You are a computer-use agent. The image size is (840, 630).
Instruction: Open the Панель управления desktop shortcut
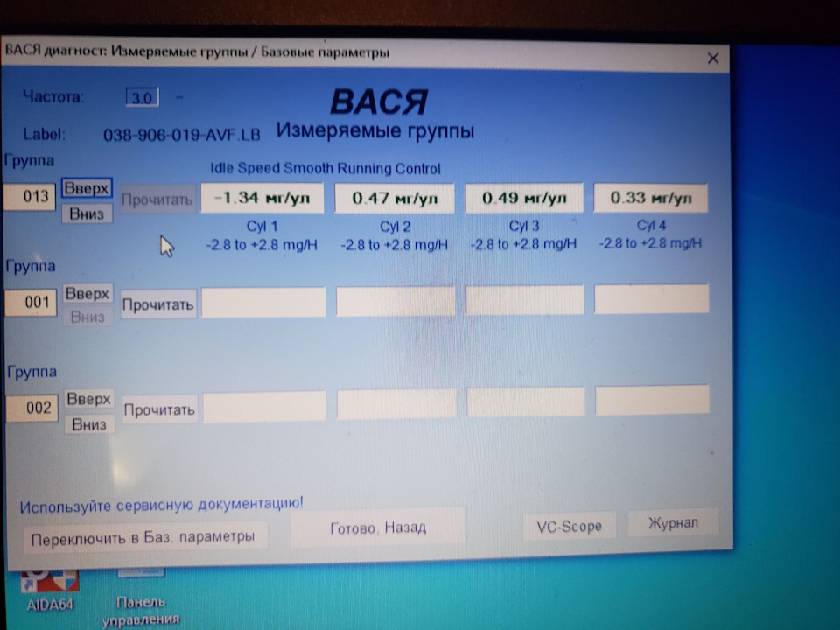pos(141,598)
